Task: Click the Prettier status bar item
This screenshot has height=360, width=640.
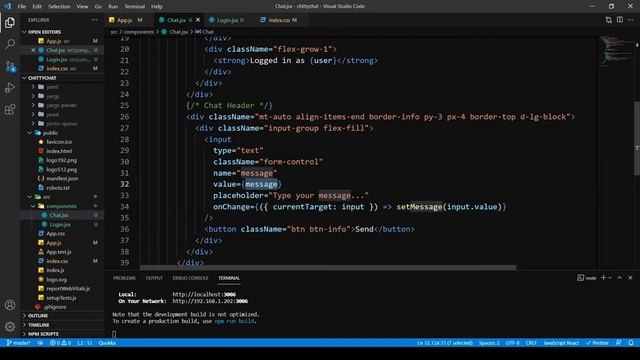Action: (x=597, y=343)
